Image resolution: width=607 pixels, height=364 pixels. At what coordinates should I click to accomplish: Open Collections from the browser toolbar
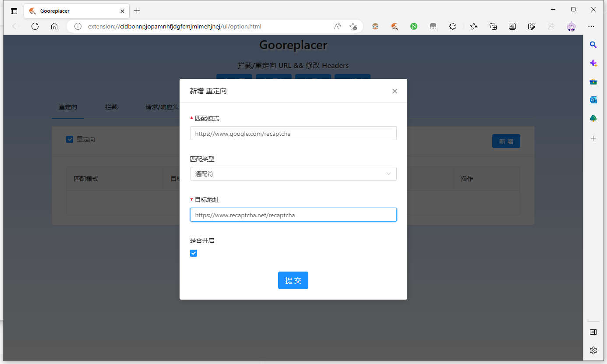[493, 26]
